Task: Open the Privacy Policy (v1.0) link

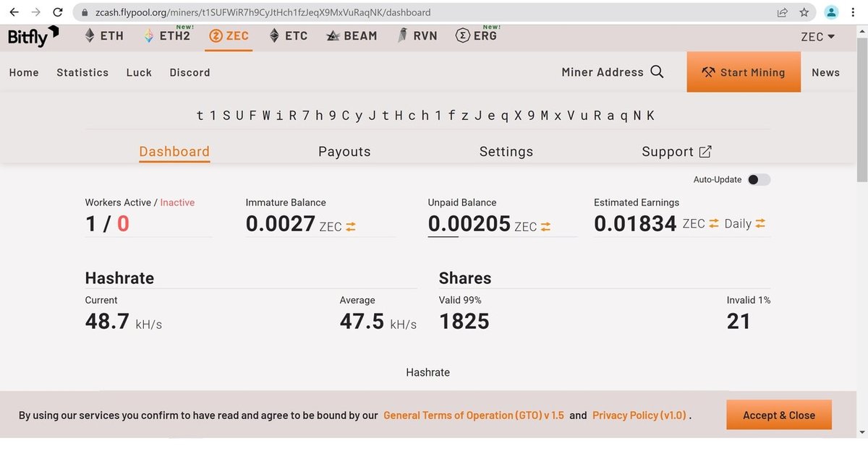Action: (x=639, y=415)
